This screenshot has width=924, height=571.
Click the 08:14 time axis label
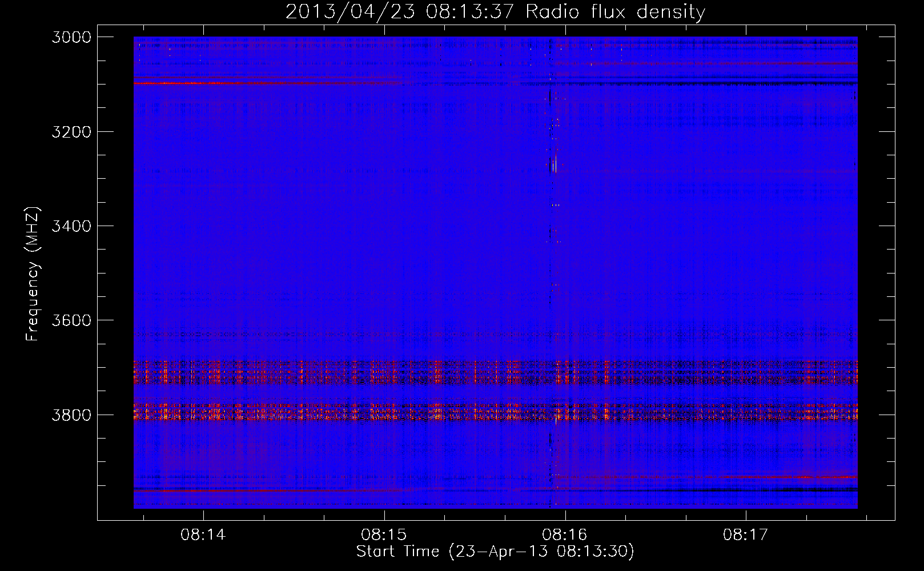(203, 535)
